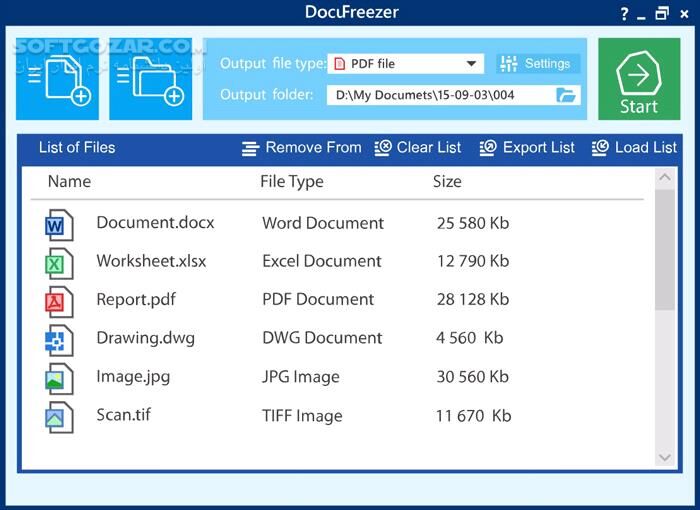
Task: Click the size value 25 580 Kb
Action: click(473, 223)
